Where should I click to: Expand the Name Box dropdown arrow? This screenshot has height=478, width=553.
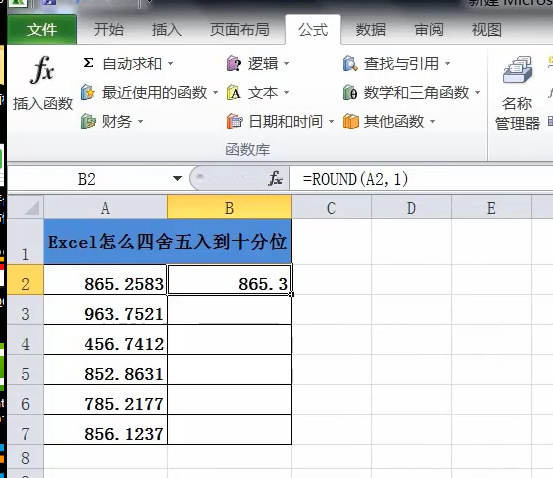(177, 179)
